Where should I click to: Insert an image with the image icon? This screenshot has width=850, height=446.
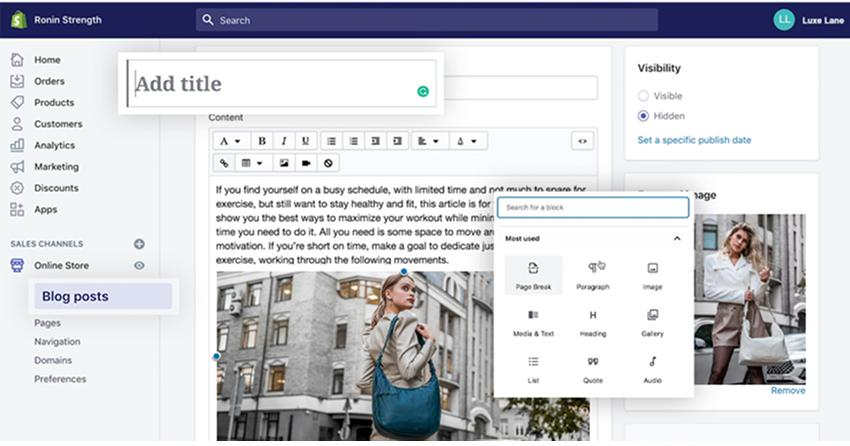click(x=284, y=163)
